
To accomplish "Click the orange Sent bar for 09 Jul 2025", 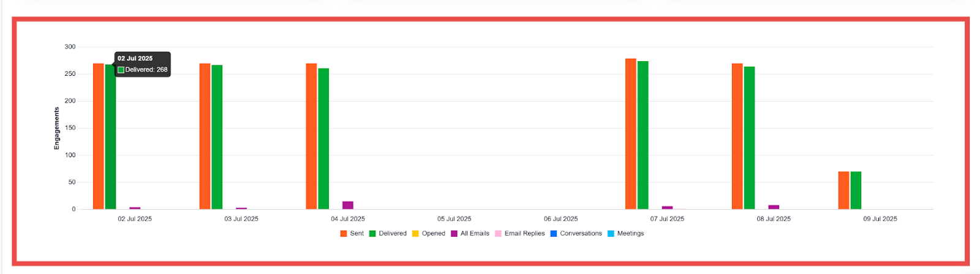I will click(843, 190).
